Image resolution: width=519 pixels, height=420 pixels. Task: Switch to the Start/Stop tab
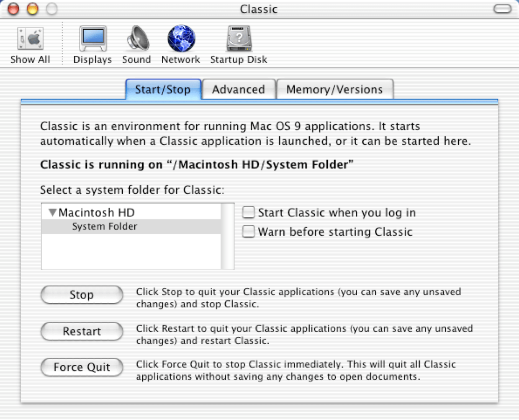pyautogui.click(x=163, y=89)
